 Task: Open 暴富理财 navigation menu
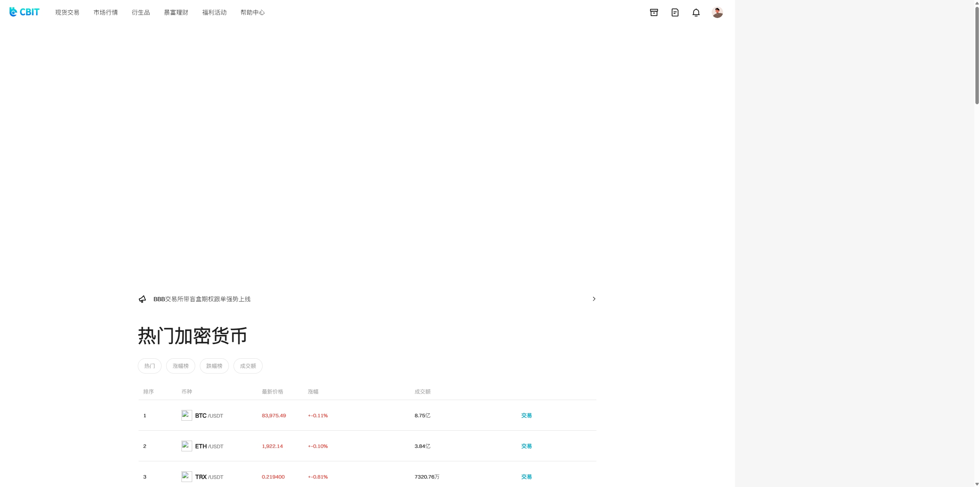click(x=176, y=12)
